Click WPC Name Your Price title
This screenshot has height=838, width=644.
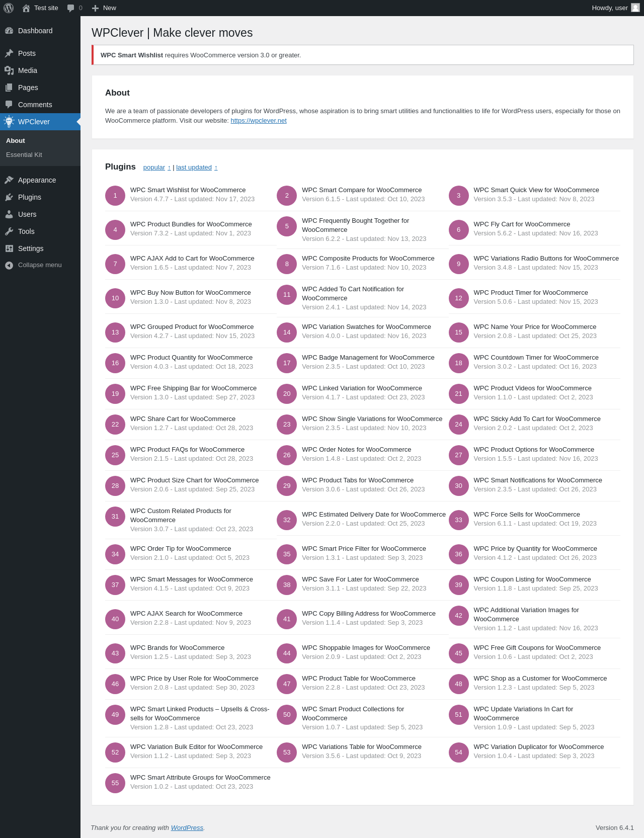click(x=535, y=327)
